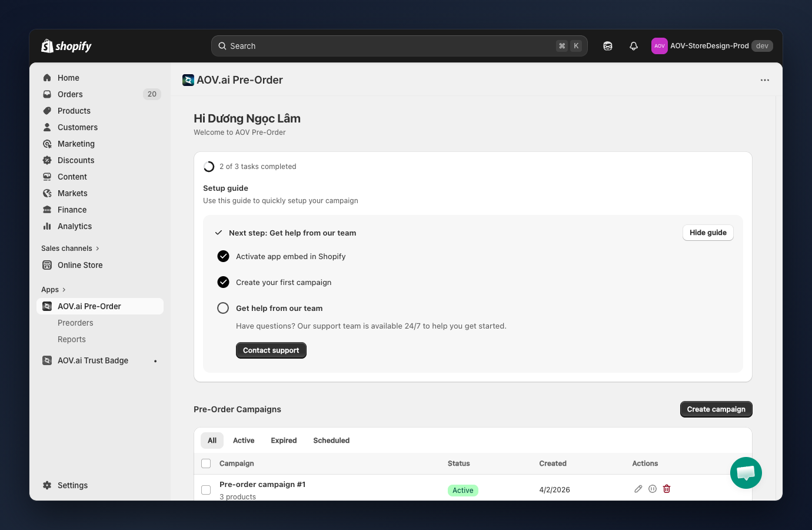
Task: Click the Hide guide button
Action: point(708,233)
